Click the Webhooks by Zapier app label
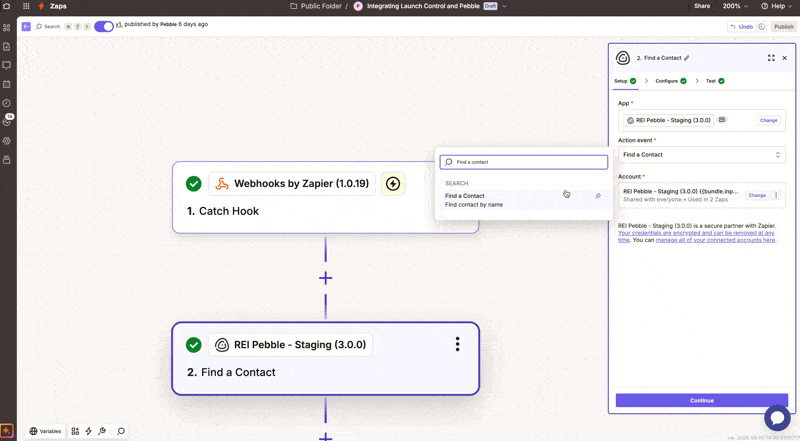Screen dimensions: 800x441 point(292,184)
